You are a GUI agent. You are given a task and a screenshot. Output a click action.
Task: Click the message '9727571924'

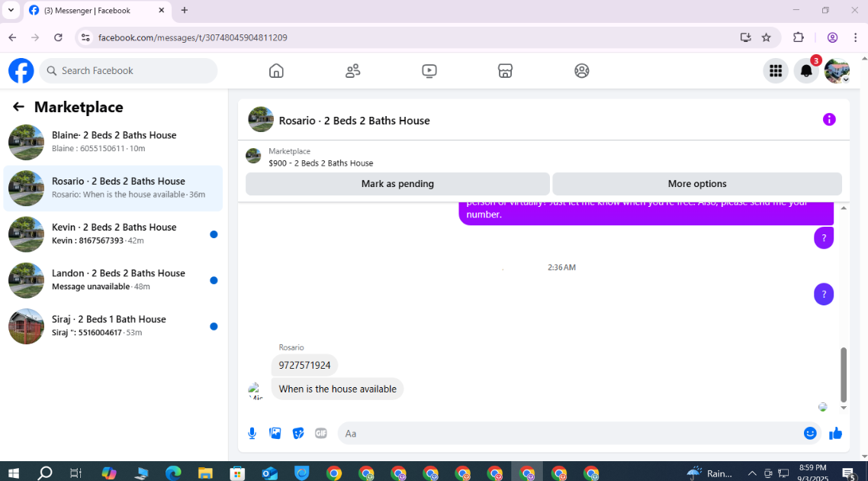(304, 365)
